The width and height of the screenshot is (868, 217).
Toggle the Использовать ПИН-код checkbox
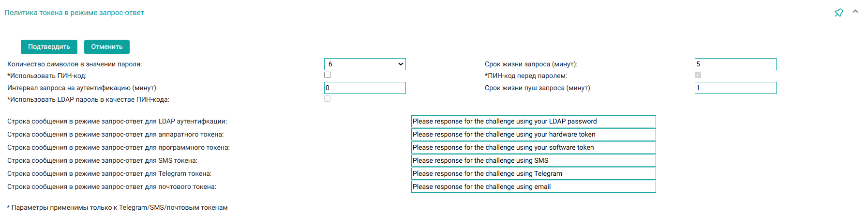[328, 75]
